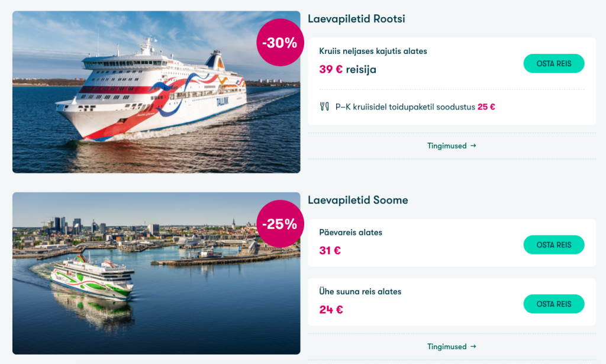Open Tingimused link under Sweden tickets

coord(447,146)
